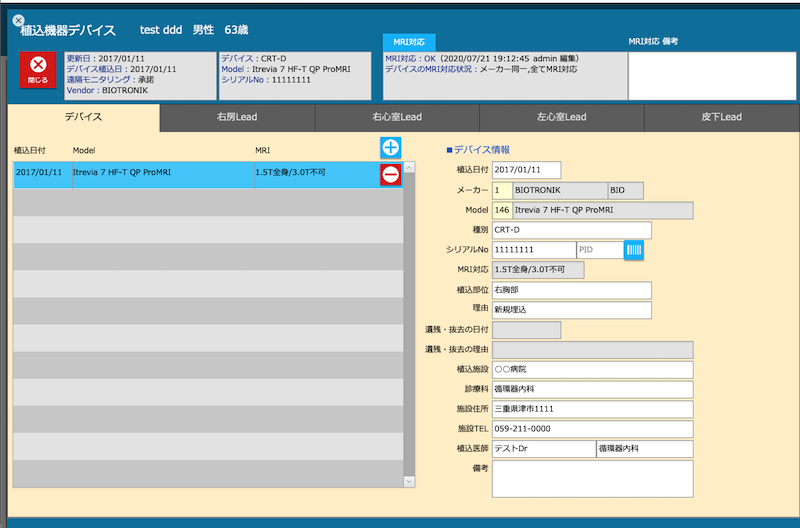Click the red minus delete row icon
The height and width of the screenshot is (528, 800).
[x=391, y=174]
